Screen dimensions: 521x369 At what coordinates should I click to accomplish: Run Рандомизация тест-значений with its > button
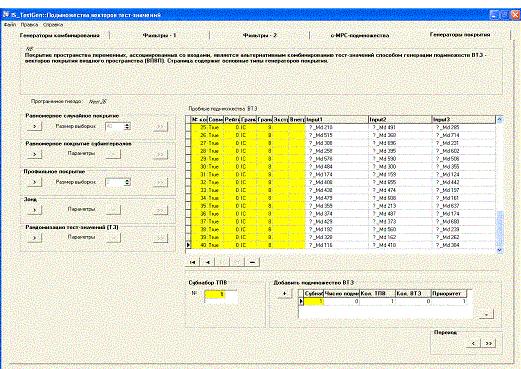click(34, 238)
